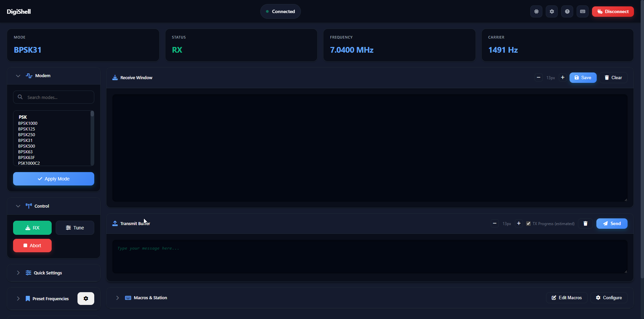Toggle the Connected status indicator
The width and height of the screenshot is (644, 319).
click(280, 11)
